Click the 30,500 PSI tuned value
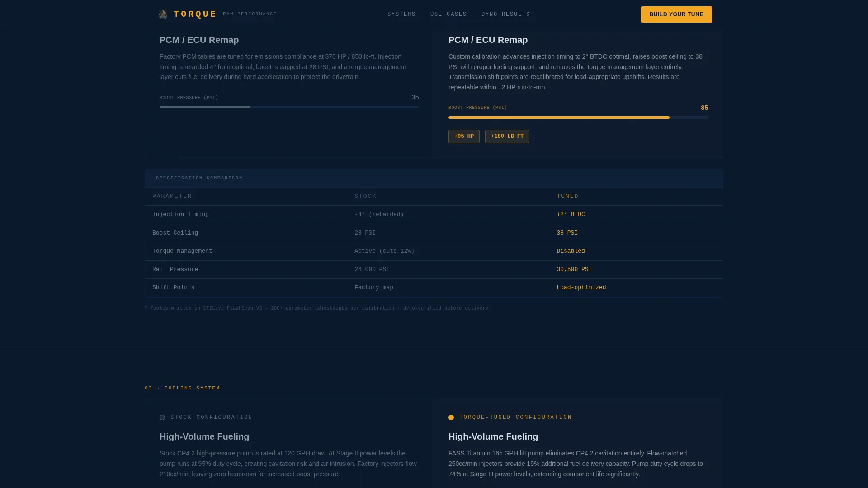This screenshot has width=868, height=488. 574,270
